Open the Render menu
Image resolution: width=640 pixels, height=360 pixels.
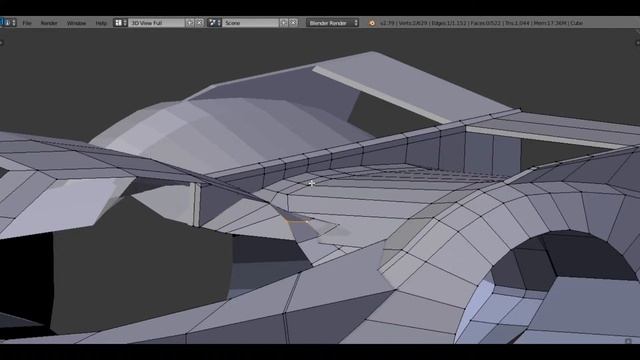[49, 23]
